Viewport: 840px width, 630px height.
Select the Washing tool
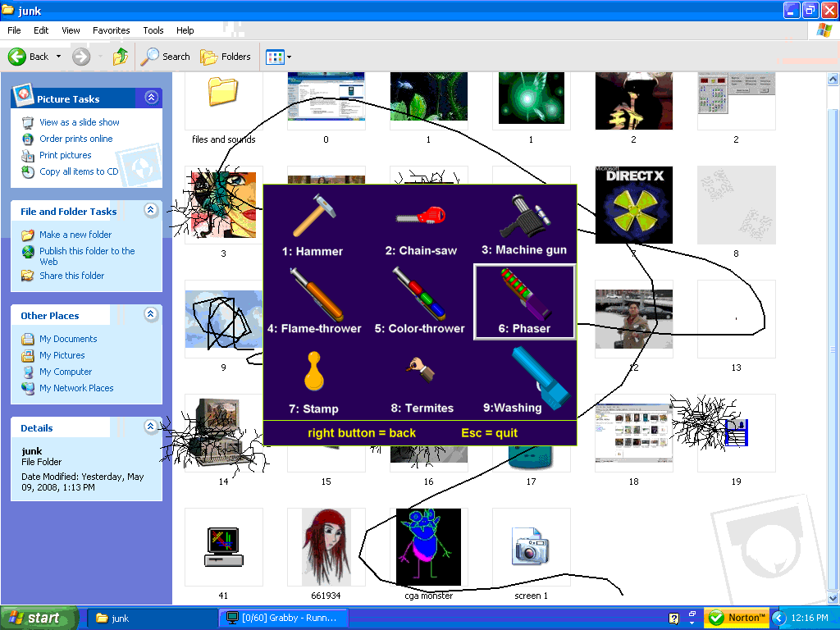tap(525, 380)
